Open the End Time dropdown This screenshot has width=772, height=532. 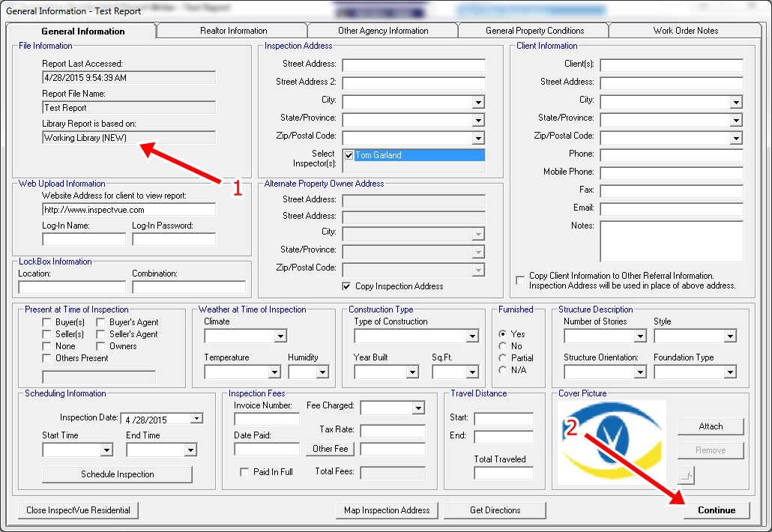190,450
